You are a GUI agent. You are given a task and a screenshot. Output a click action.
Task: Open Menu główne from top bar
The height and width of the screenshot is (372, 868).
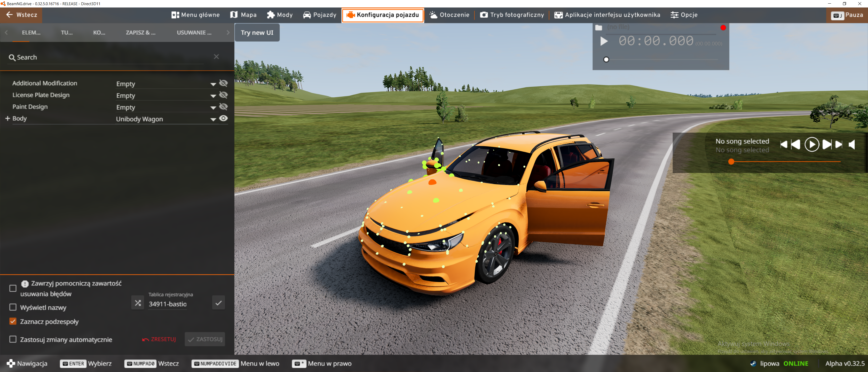[195, 15]
